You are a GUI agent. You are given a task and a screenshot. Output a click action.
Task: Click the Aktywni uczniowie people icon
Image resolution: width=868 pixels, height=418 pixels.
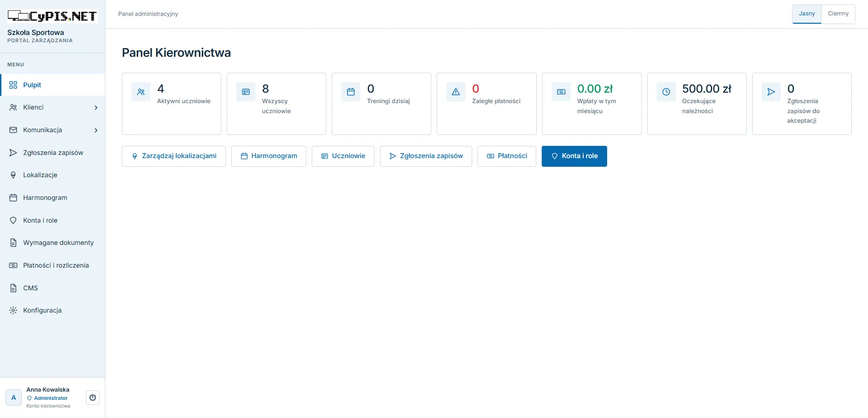[141, 92]
